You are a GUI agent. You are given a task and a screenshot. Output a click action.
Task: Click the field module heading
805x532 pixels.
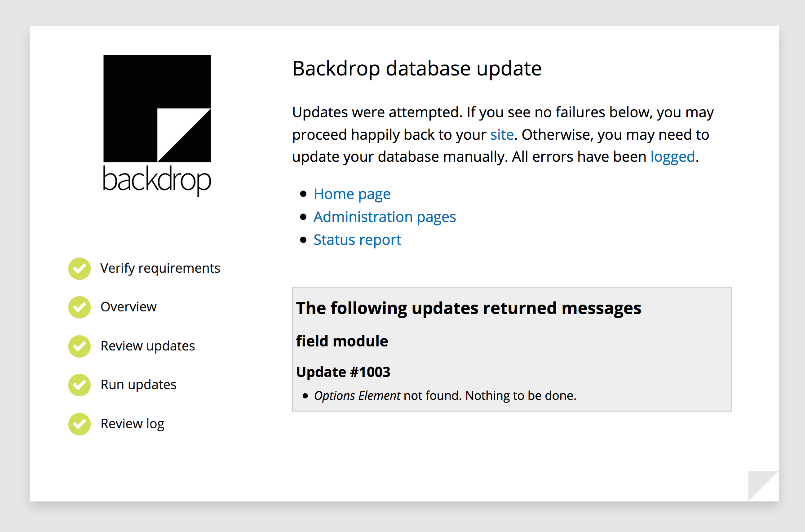[342, 341]
